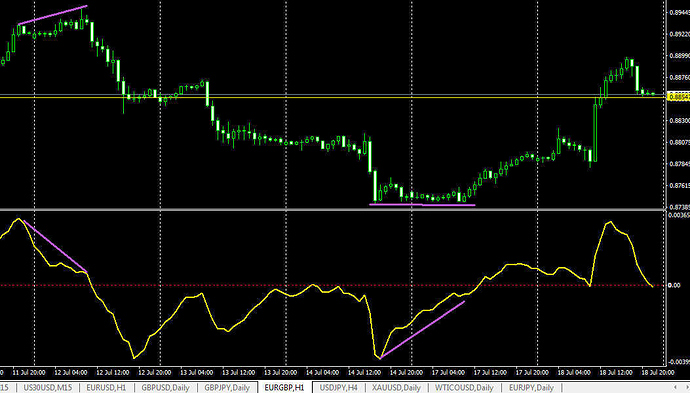Image resolution: width=690 pixels, height=393 pixels.
Task: Select the rising magenta trendline in the indicator window
Action: [x=422, y=330]
